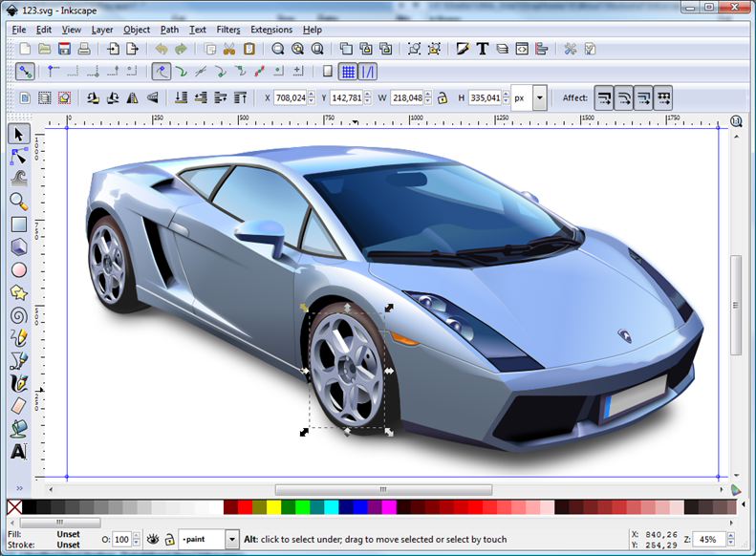
Task: Open the Path menu
Action: (169, 30)
